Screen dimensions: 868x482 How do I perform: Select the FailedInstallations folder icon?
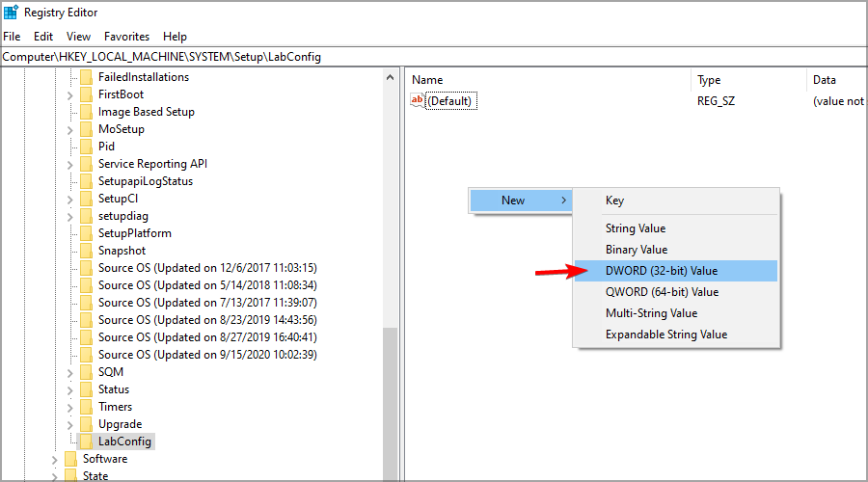(86, 77)
